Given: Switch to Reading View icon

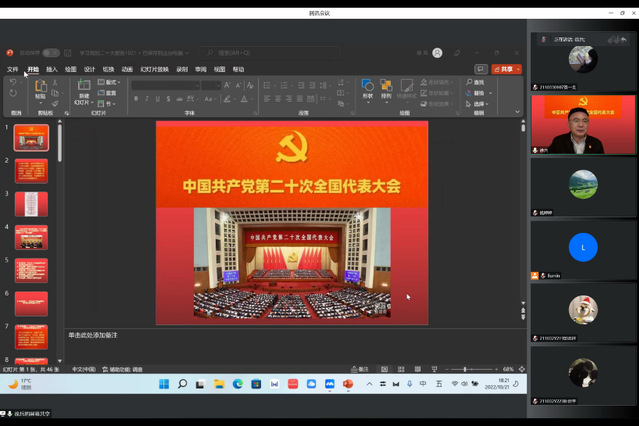Looking at the screenshot, I should [x=418, y=369].
